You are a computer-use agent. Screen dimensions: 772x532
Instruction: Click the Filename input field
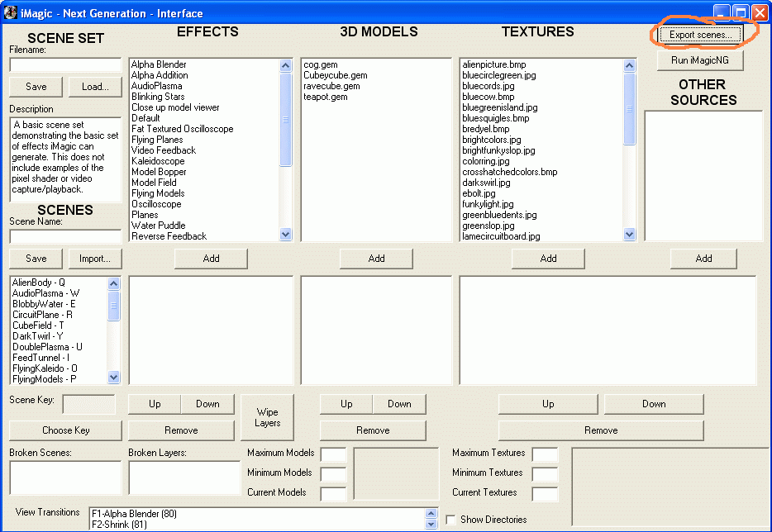pyautogui.click(x=65, y=65)
